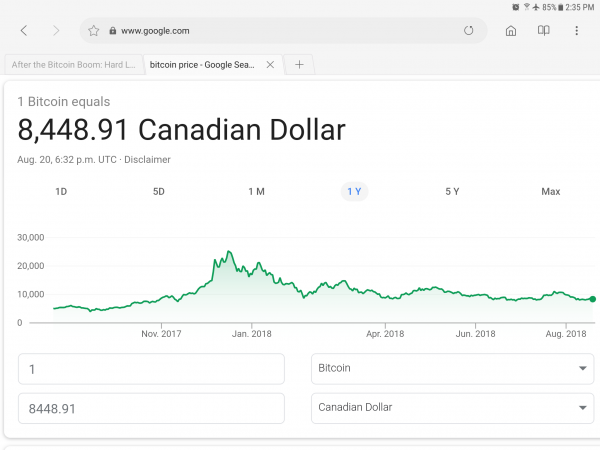This screenshot has width=600, height=450.
Task: Click the green endpoint on price chart
Action: [x=593, y=299]
